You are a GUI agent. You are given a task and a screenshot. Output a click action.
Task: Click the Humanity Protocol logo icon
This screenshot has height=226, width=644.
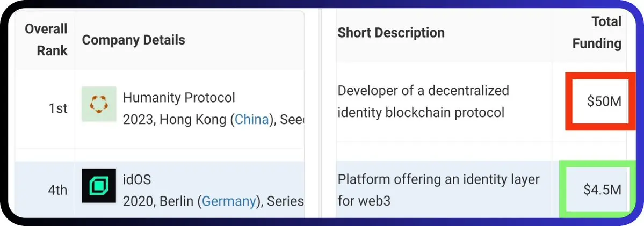(x=99, y=104)
